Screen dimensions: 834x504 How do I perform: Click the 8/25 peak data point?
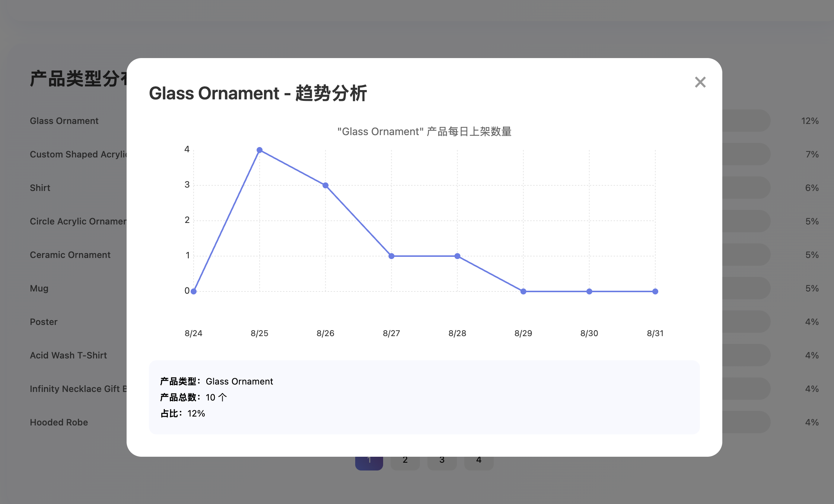pyautogui.click(x=260, y=150)
